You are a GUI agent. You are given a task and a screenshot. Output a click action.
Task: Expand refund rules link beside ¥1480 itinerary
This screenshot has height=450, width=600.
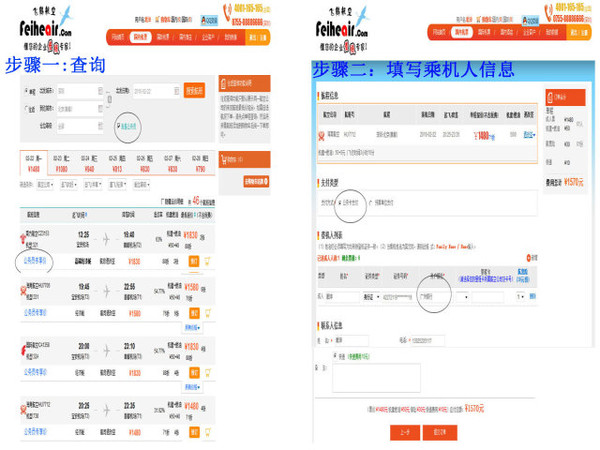click(x=529, y=135)
